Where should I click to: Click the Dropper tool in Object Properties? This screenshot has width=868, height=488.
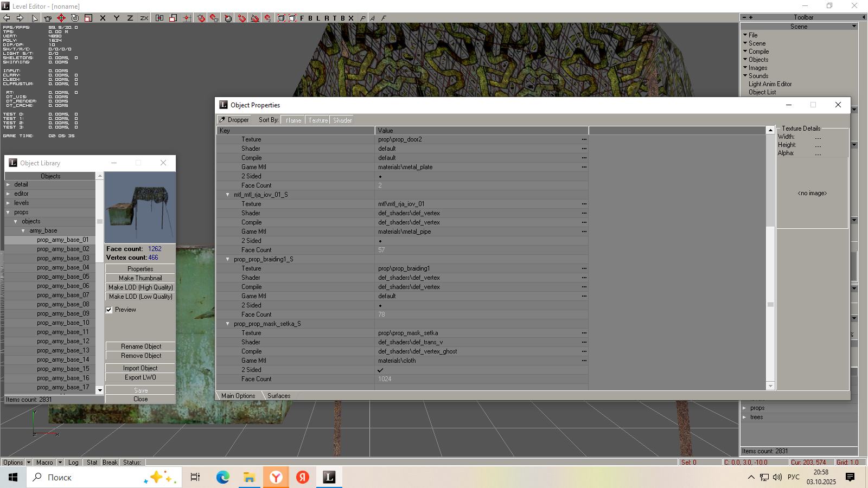234,120
